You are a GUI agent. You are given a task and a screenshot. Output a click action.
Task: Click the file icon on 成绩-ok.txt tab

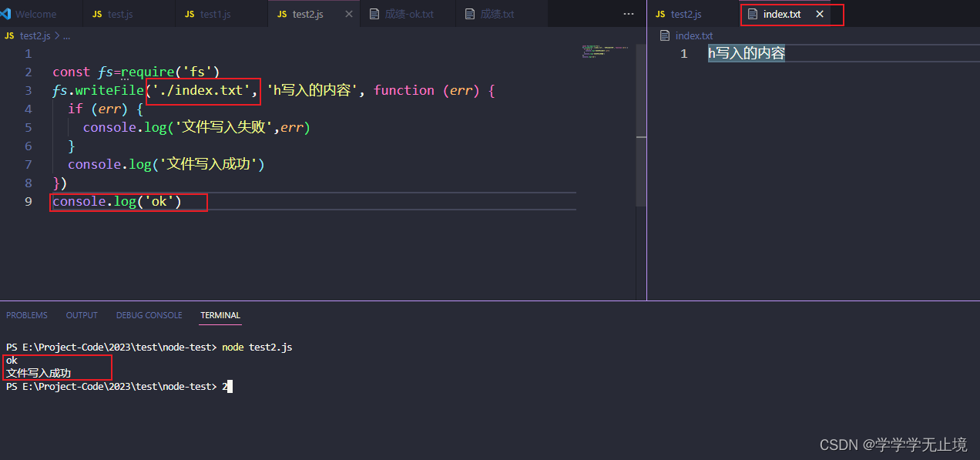tap(374, 14)
